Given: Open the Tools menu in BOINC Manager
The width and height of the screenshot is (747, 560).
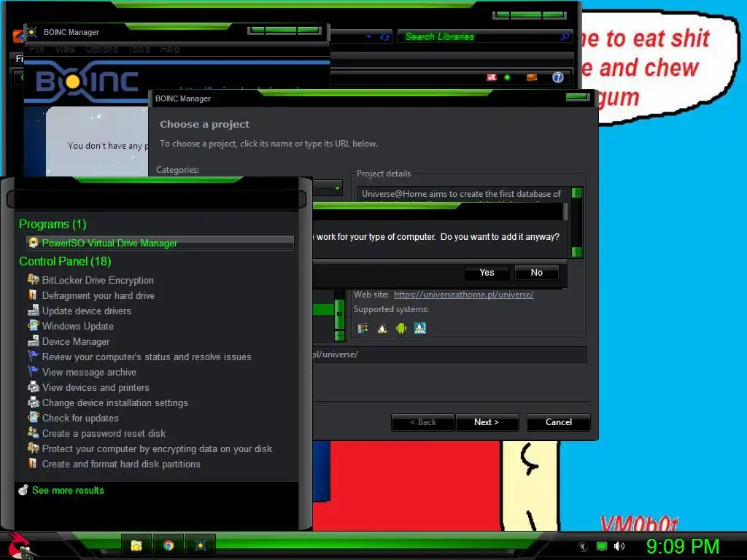Looking at the screenshot, I should coord(139,49).
